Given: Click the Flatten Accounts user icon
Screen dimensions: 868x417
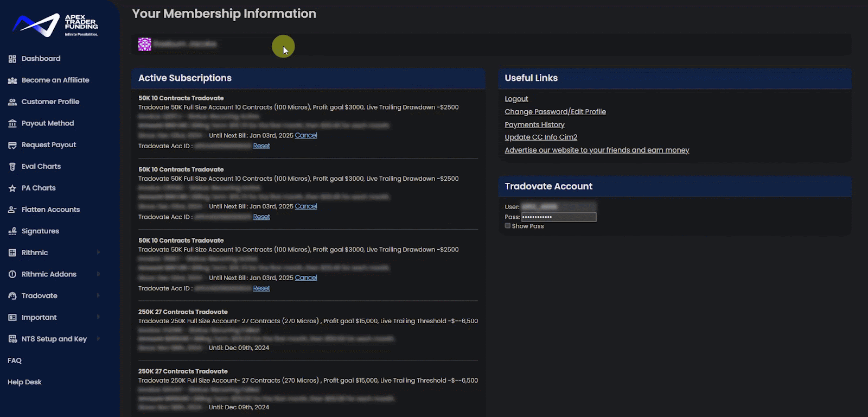Looking at the screenshot, I should pos(12,210).
